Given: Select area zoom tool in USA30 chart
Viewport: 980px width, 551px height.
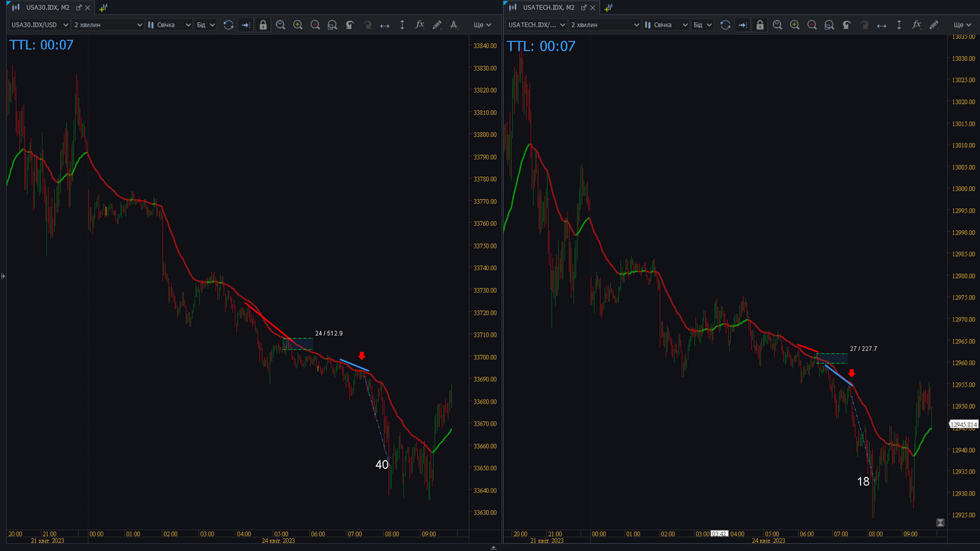Looking at the screenshot, I should [x=332, y=25].
